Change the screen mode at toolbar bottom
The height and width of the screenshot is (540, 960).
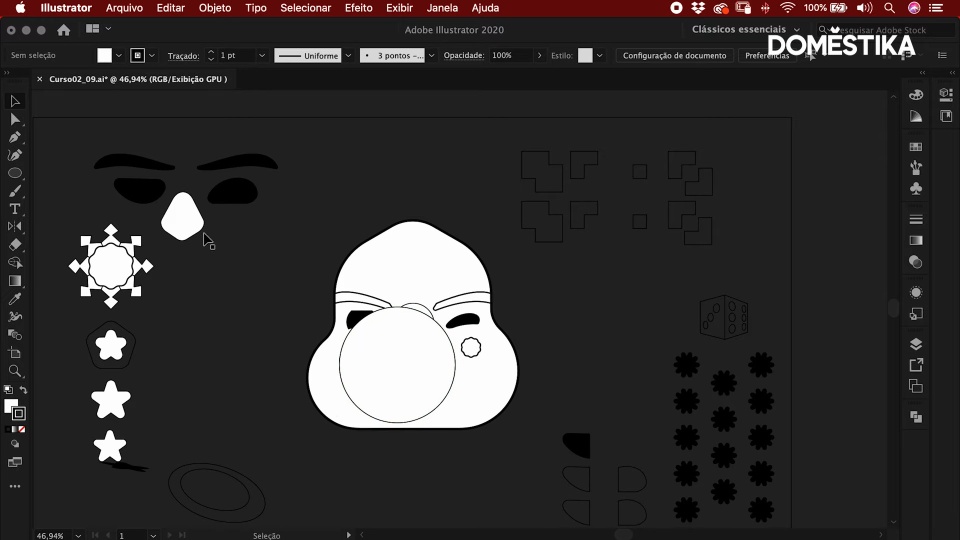(x=15, y=462)
